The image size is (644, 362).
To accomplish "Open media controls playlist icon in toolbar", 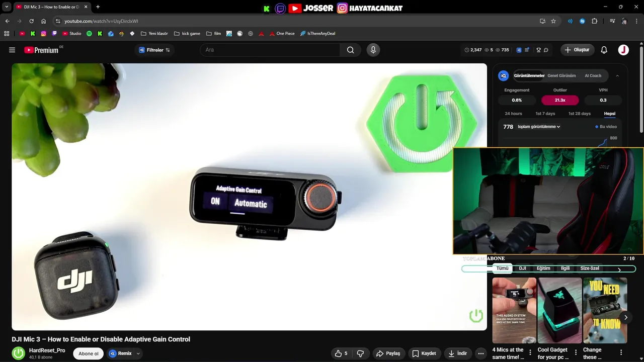I will [612, 21].
